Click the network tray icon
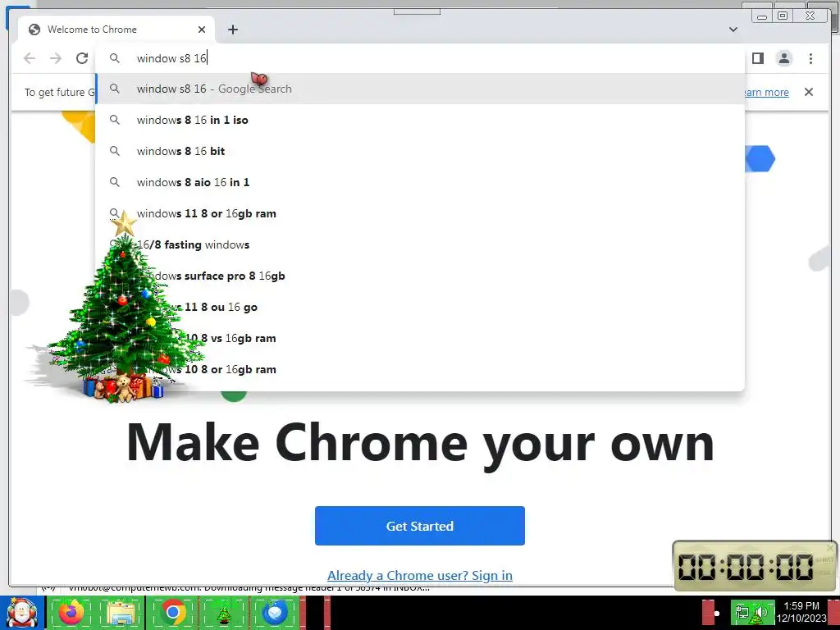Viewport: 840px width, 630px height. pos(742,613)
